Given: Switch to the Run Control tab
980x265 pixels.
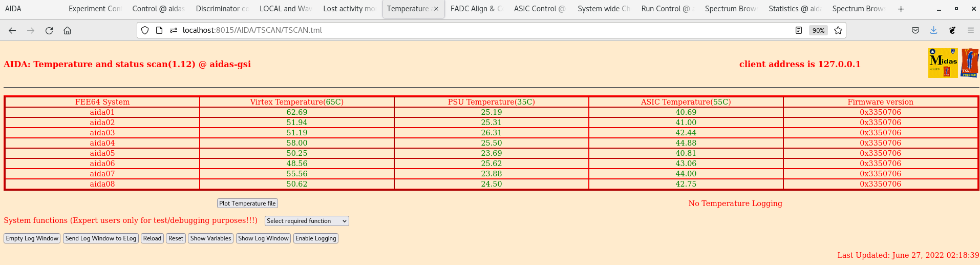Looking at the screenshot, I should click(x=668, y=9).
